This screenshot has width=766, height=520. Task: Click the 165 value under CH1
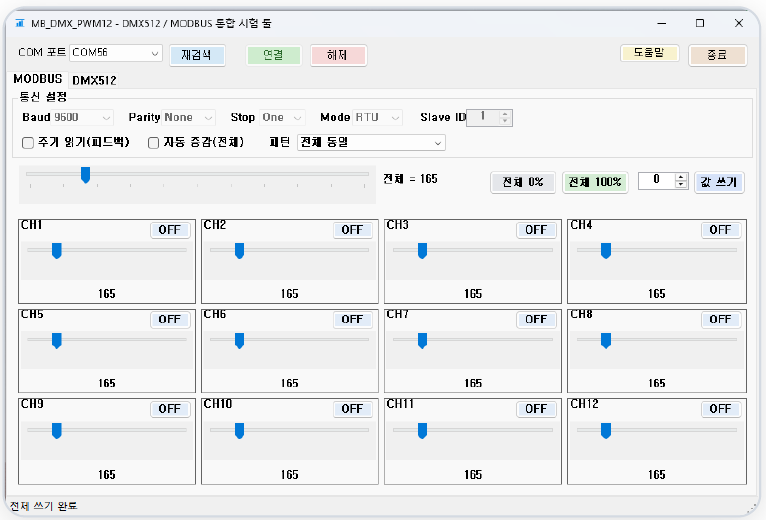tap(106, 294)
